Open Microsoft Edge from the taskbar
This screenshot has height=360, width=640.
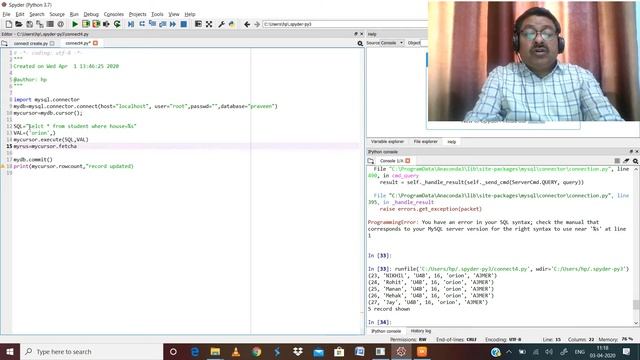click(195, 351)
